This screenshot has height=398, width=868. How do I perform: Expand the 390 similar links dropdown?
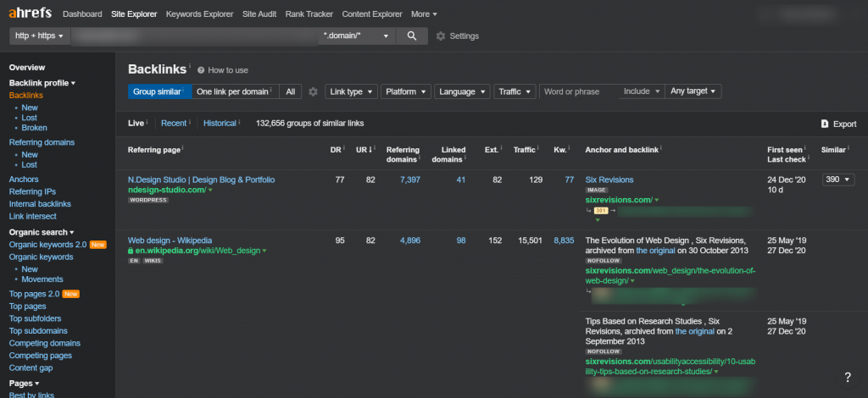[838, 180]
